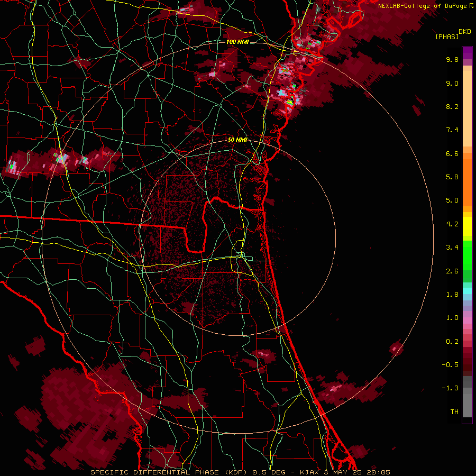476x476 pixels.
Task: Click the yellow segment of the color bar
Action: point(467,226)
